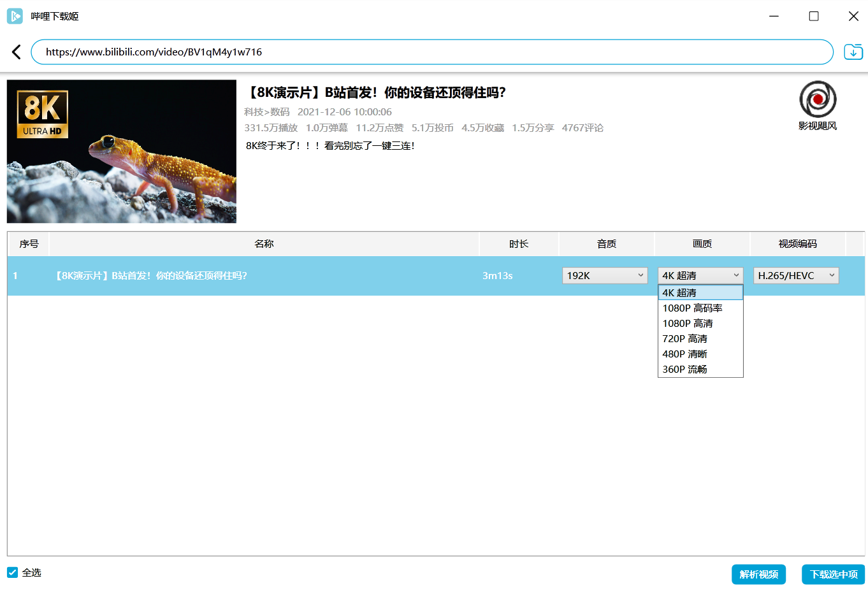Go back using the left arrow icon

click(17, 52)
